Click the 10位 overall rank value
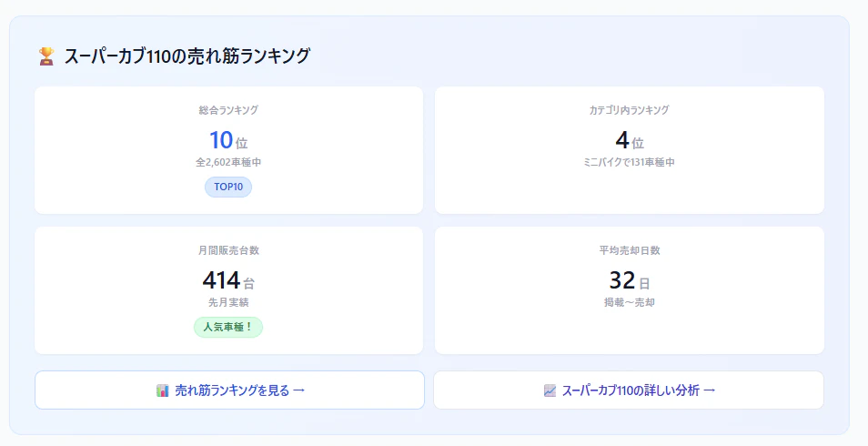This screenshot has width=868, height=446. click(228, 140)
